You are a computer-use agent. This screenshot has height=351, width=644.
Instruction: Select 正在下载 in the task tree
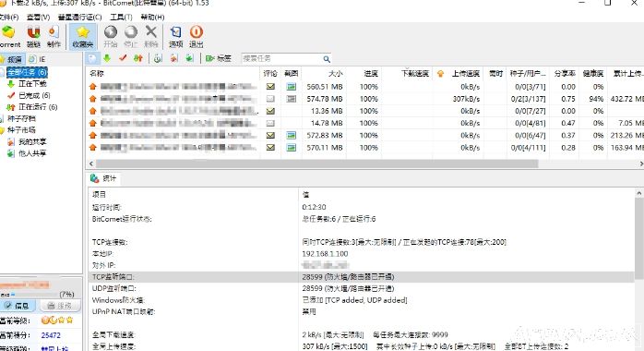[x=32, y=84]
